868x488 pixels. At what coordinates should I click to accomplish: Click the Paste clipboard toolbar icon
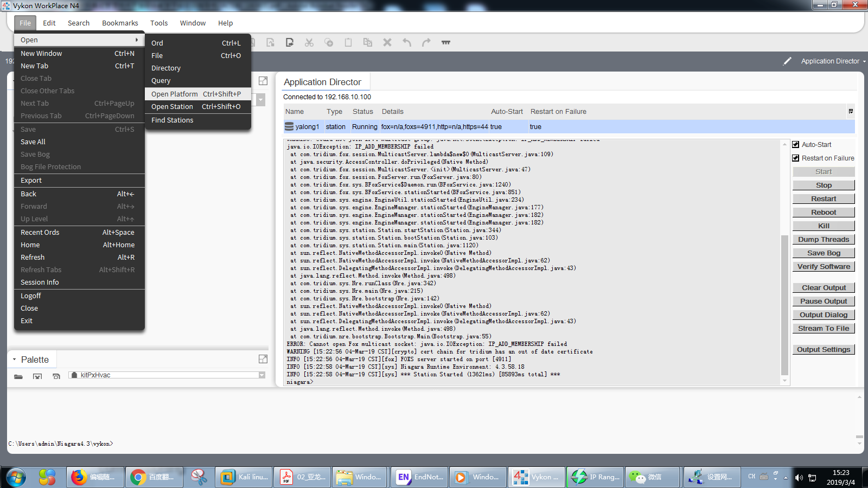coord(348,42)
